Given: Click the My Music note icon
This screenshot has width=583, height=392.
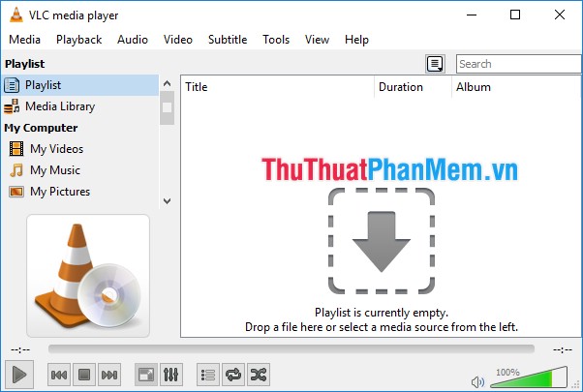Looking at the screenshot, I should 16,170.
